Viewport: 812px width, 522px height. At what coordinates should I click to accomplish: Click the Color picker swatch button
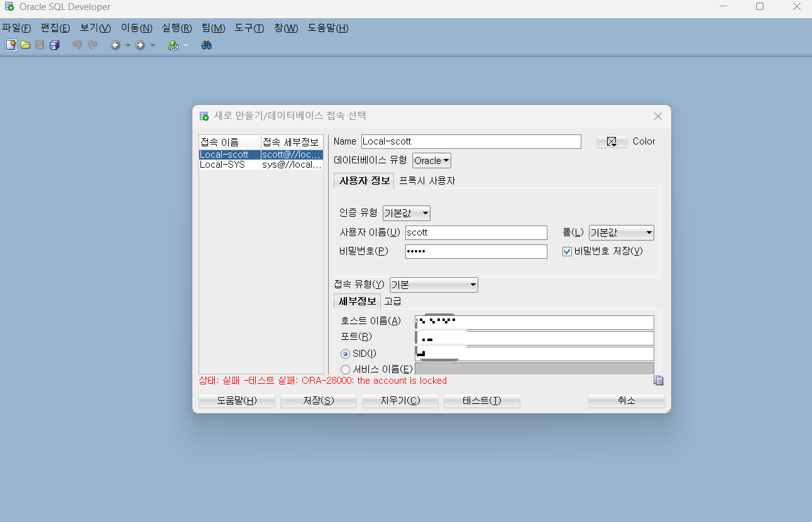[612, 141]
